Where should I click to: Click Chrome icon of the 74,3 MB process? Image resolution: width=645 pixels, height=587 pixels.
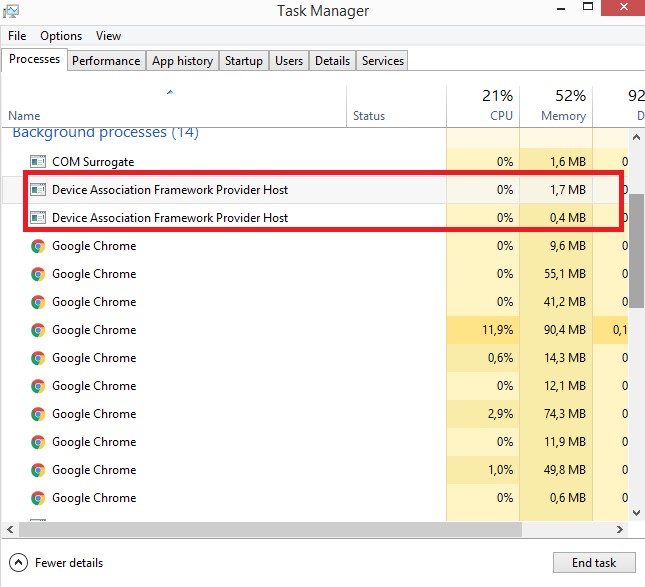point(38,414)
